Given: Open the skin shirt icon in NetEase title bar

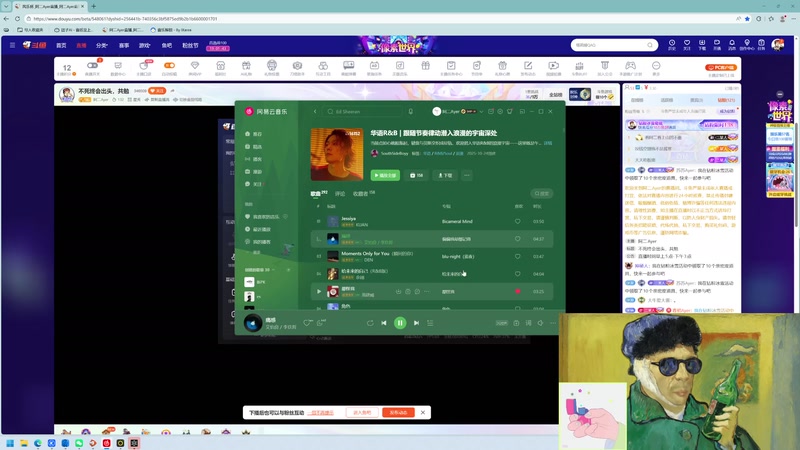Looking at the screenshot, I should (510, 111).
